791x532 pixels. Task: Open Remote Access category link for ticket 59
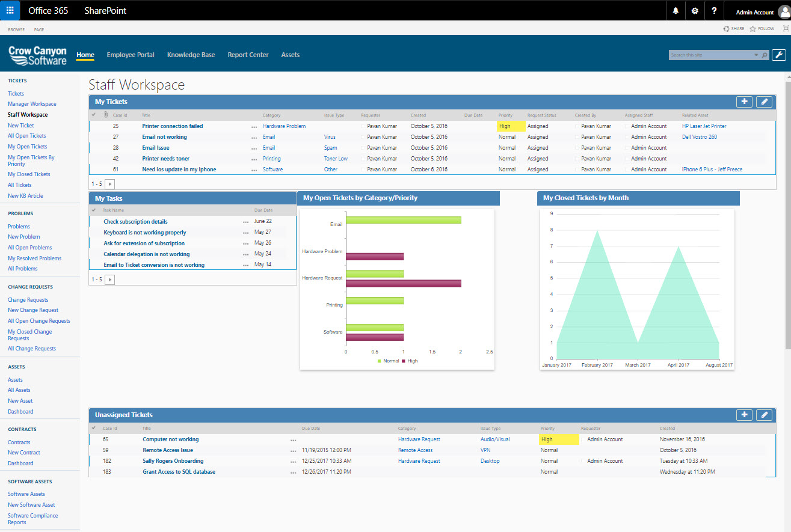click(x=415, y=450)
